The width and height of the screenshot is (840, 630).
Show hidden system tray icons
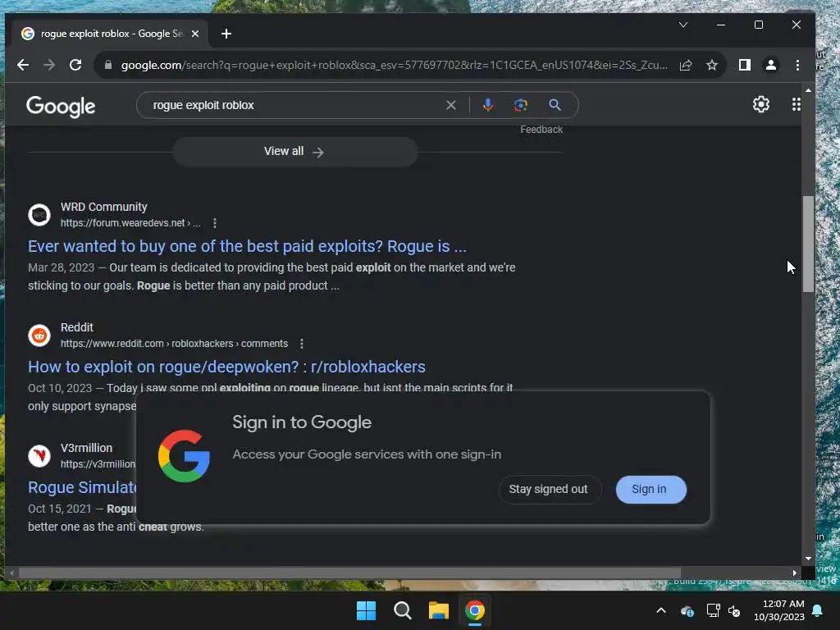coord(661,610)
